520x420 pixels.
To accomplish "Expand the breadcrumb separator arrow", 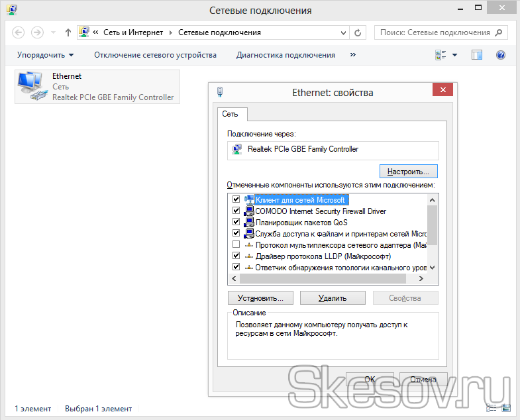I will pos(171,33).
